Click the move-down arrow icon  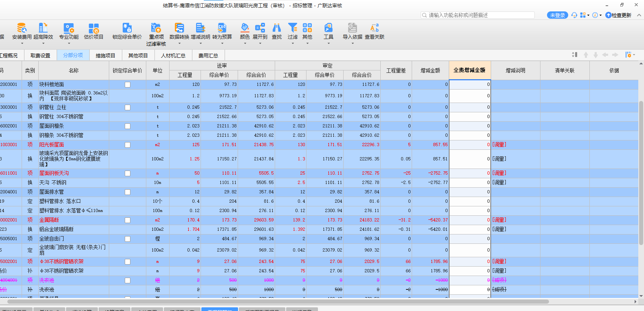point(595,55)
